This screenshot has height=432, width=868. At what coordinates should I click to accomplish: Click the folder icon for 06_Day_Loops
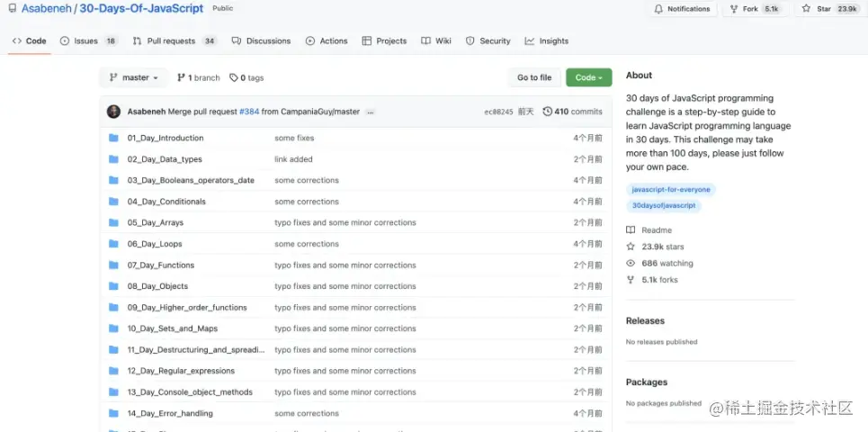[113, 244]
